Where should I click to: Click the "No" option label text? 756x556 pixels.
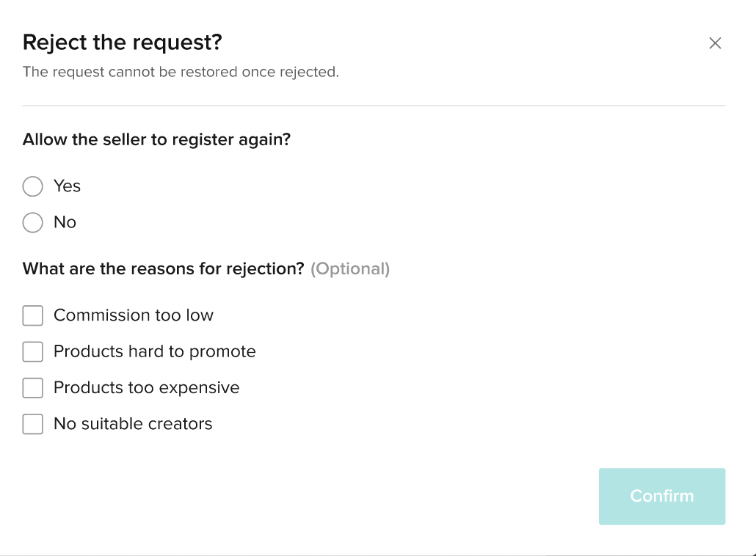pos(65,222)
